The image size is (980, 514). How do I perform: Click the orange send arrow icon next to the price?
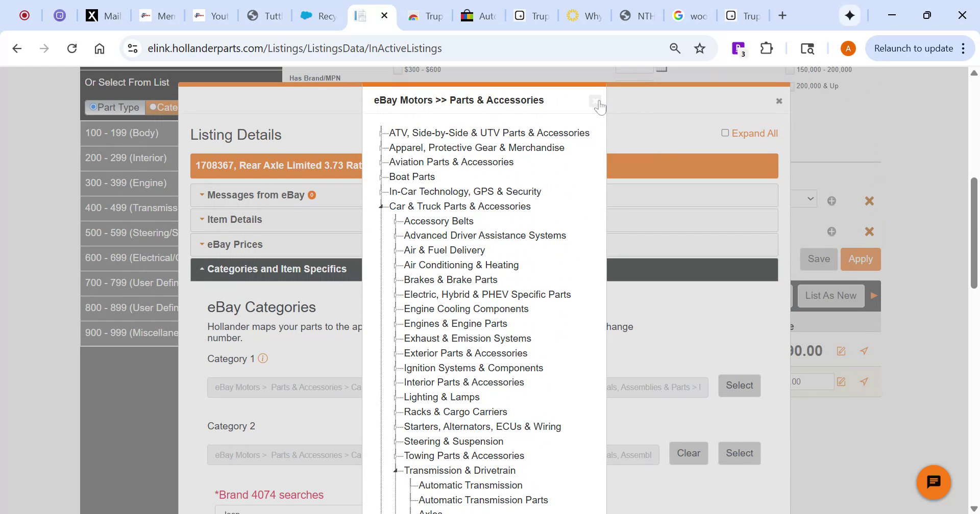[864, 351]
